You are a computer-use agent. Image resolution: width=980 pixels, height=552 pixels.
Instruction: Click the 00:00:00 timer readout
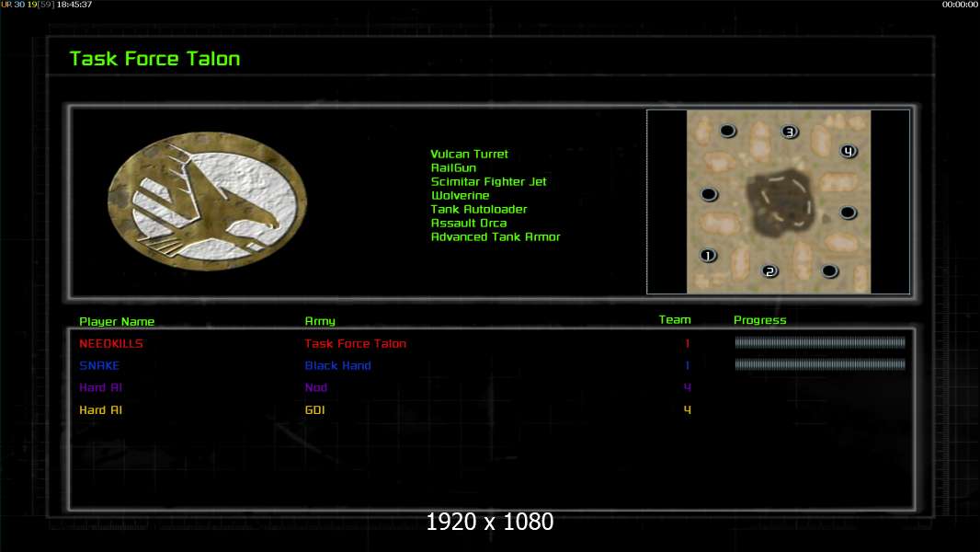(960, 5)
